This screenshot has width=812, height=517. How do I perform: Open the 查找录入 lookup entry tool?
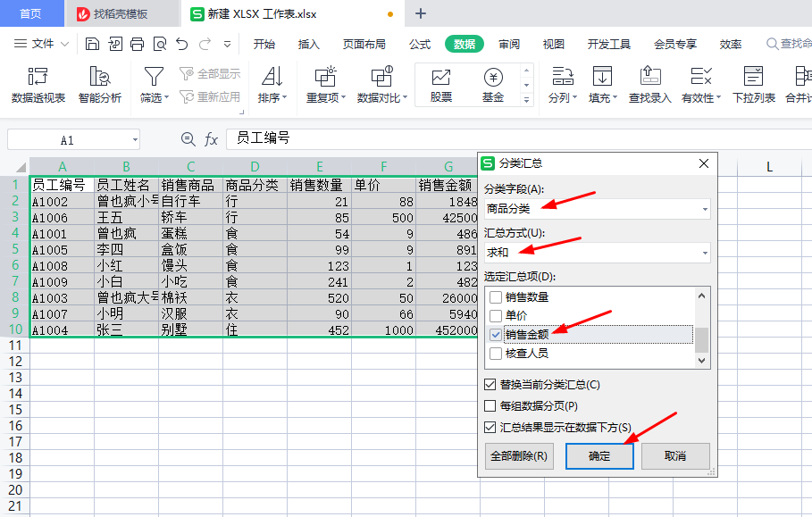point(650,85)
